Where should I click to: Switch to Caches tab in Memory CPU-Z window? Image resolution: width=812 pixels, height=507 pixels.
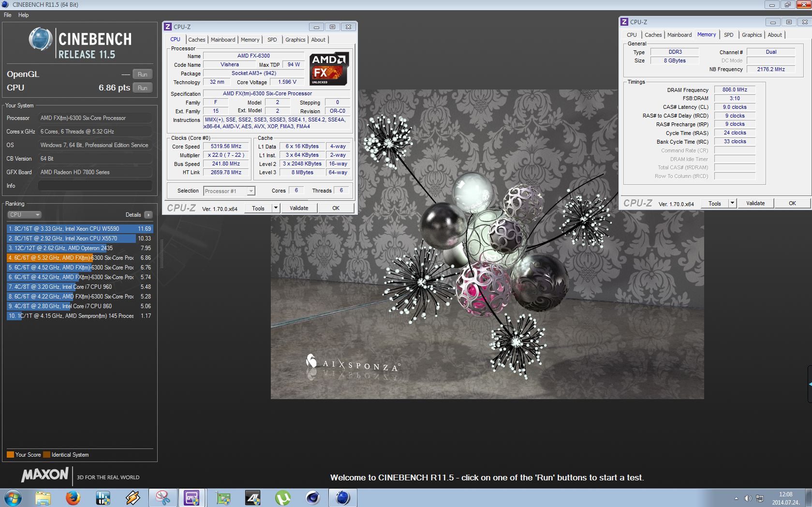[x=653, y=35]
